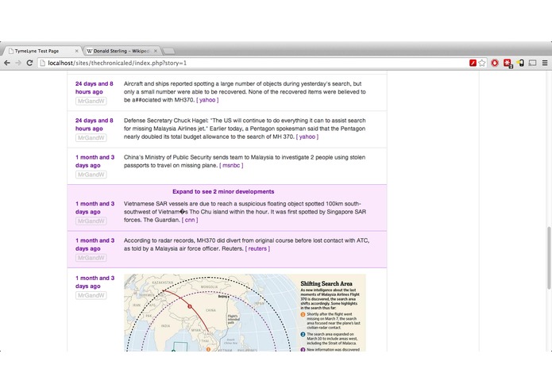This screenshot has height=392, width=552.
Task: Click the 'Aircraft and ships reported spotting' paragraph
Action: pos(245,92)
